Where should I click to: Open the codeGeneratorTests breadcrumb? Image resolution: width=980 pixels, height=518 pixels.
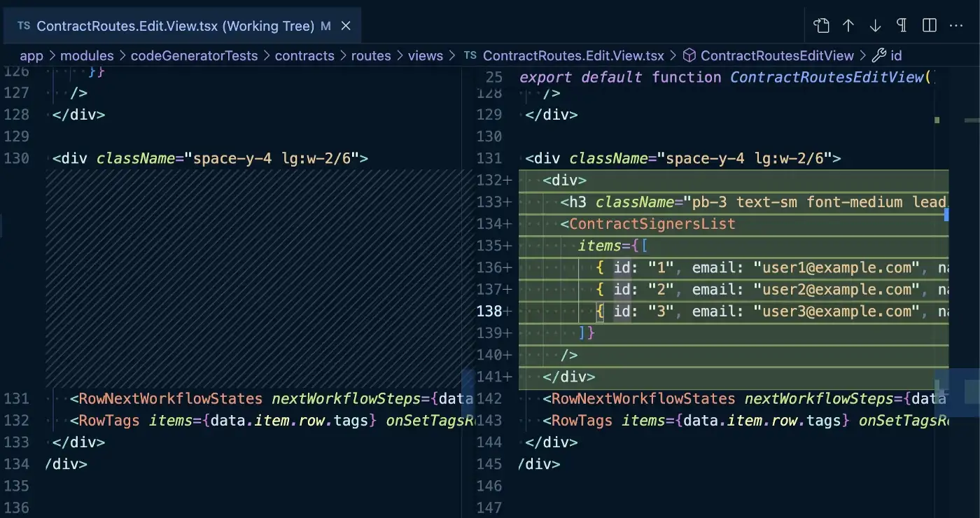(194, 55)
